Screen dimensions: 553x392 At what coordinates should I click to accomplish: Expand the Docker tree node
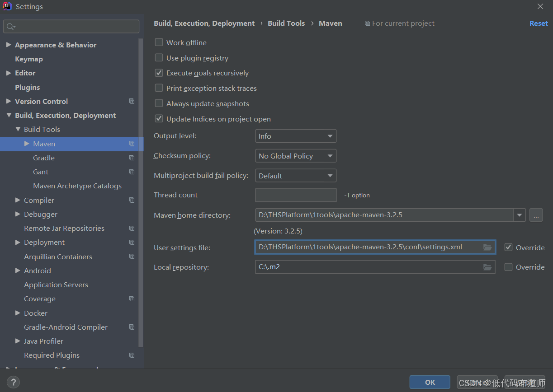click(x=18, y=313)
